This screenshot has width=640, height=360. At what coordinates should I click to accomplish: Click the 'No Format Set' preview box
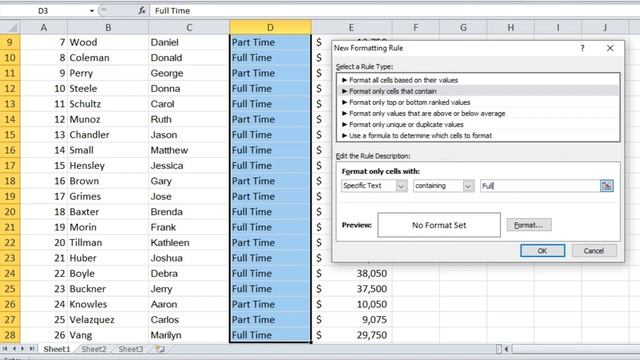(x=439, y=225)
